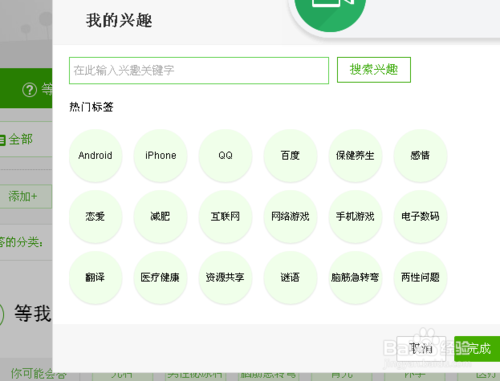Pick the 谜语 tag bubble

pyautogui.click(x=290, y=278)
